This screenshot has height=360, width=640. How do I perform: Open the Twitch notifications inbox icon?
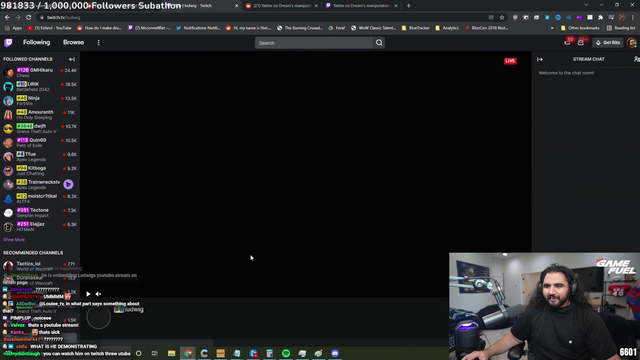click(x=567, y=42)
